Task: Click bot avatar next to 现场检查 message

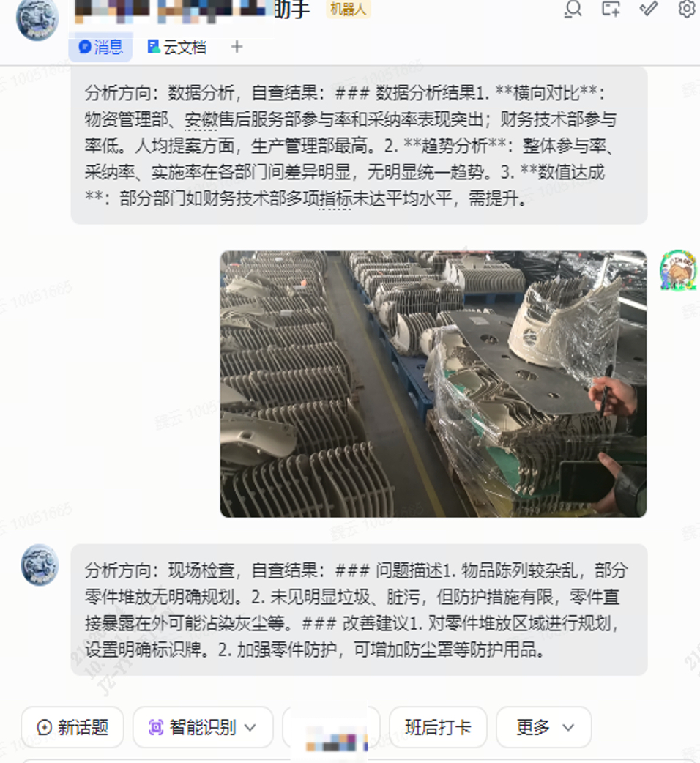Action: [40, 565]
